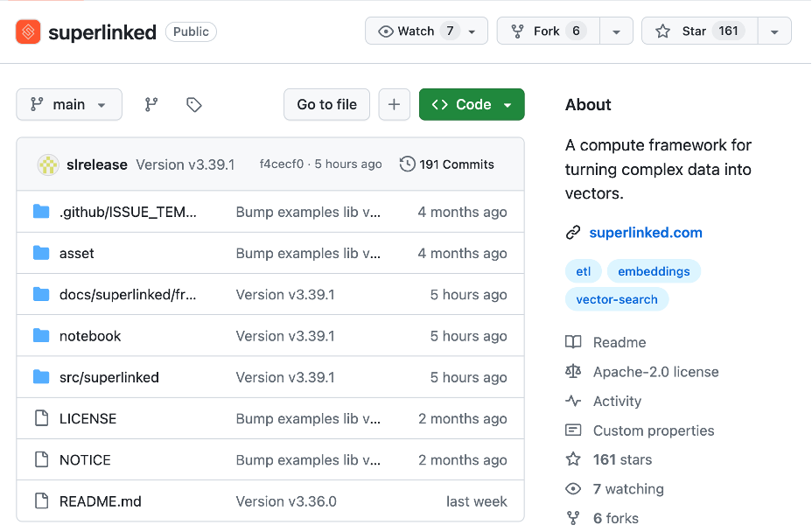Screen dimensions: 812x532
Task: Open commit history with 191 Commits
Action: coord(446,164)
